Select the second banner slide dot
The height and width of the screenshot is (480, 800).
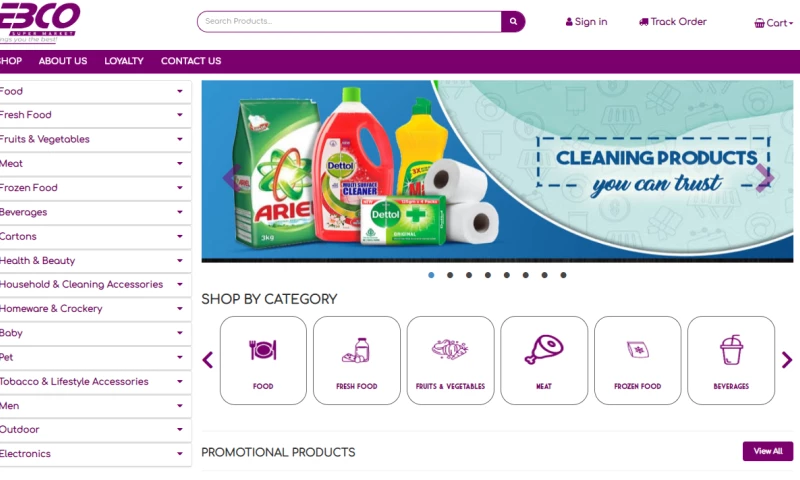point(450,275)
